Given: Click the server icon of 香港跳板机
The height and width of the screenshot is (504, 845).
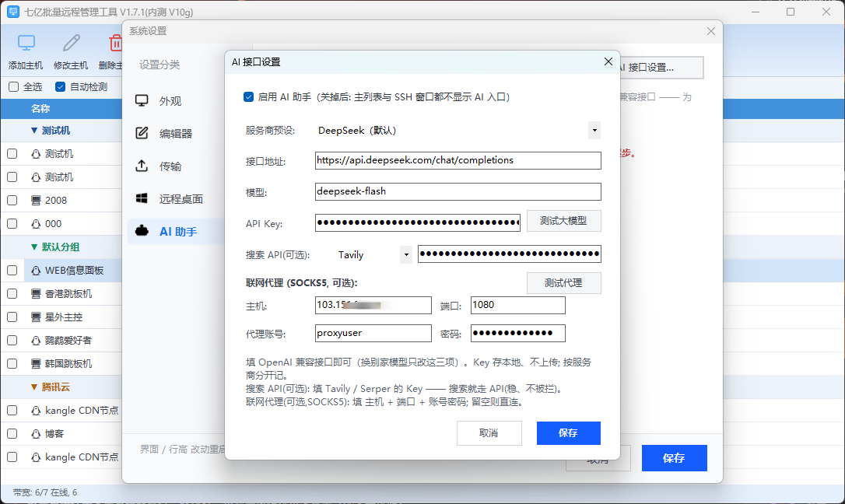Looking at the screenshot, I should tap(36, 293).
